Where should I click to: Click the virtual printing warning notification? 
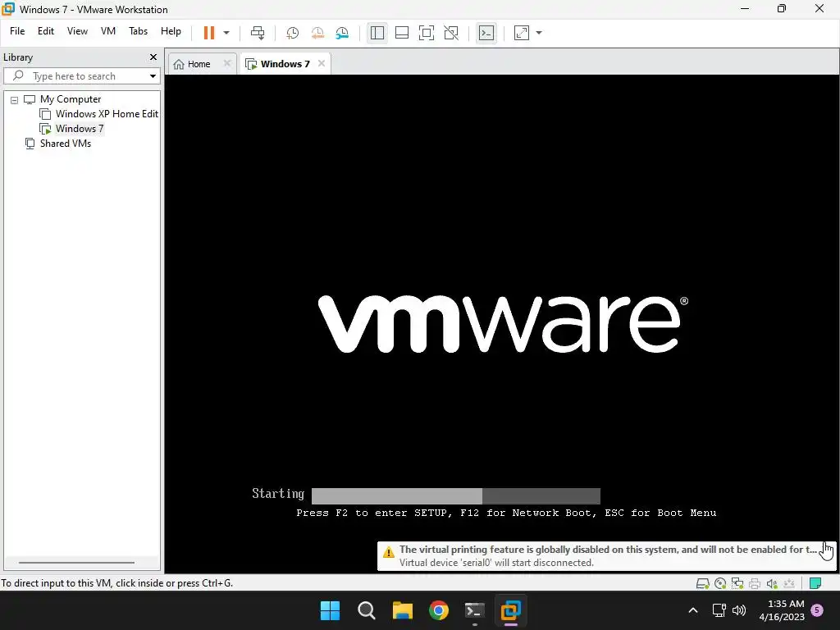point(607,556)
